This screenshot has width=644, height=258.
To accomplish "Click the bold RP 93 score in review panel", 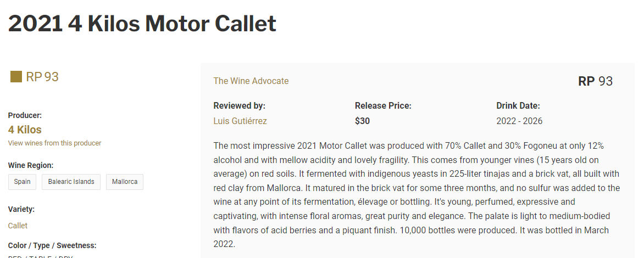I will click(x=595, y=81).
